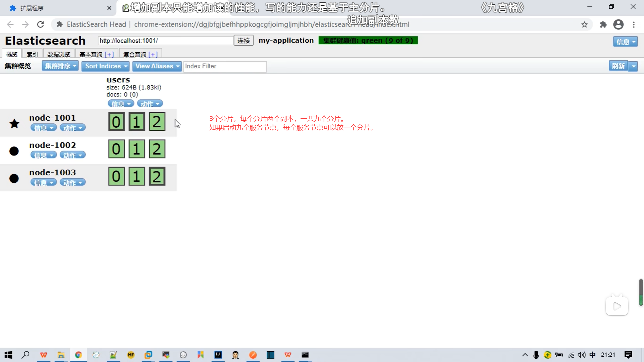
Task: Open the Chrome extensions puzzle icon
Action: [603, 24]
